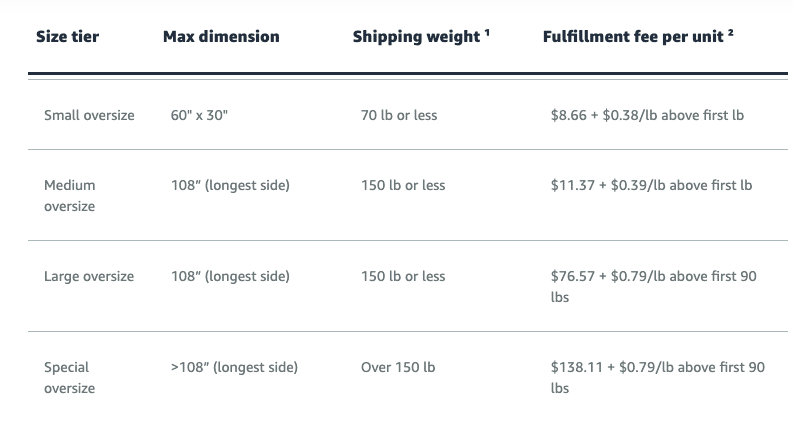
Task: Select the Medium oversize tier cell
Action: point(70,195)
